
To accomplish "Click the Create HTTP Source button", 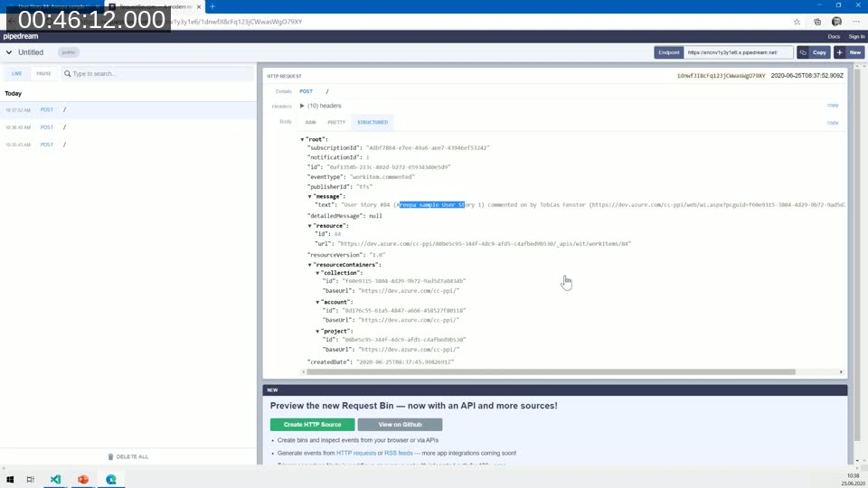I will [x=312, y=425].
